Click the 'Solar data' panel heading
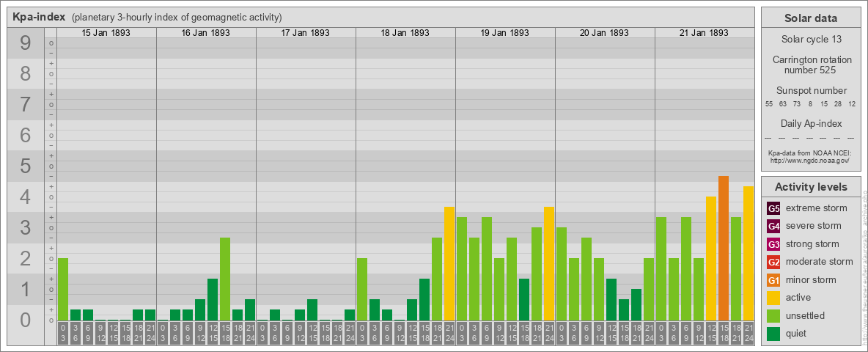This screenshot has width=868, height=352. (810, 18)
